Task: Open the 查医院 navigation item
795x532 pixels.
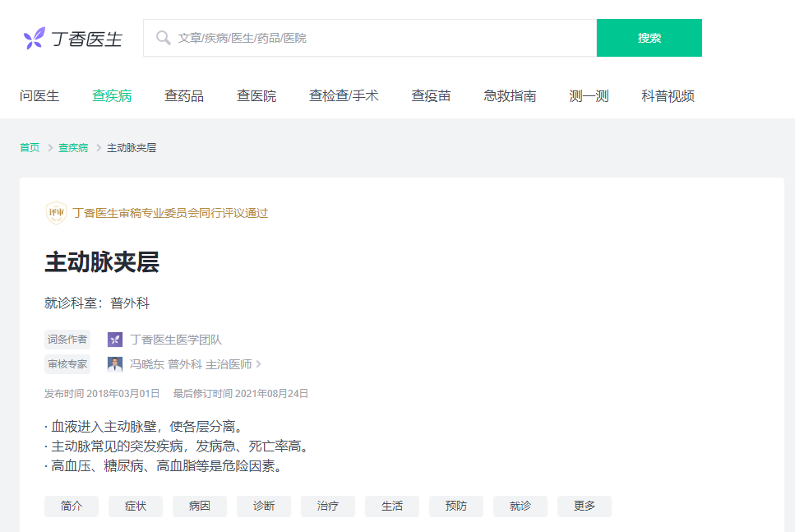Action: pyautogui.click(x=257, y=96)
